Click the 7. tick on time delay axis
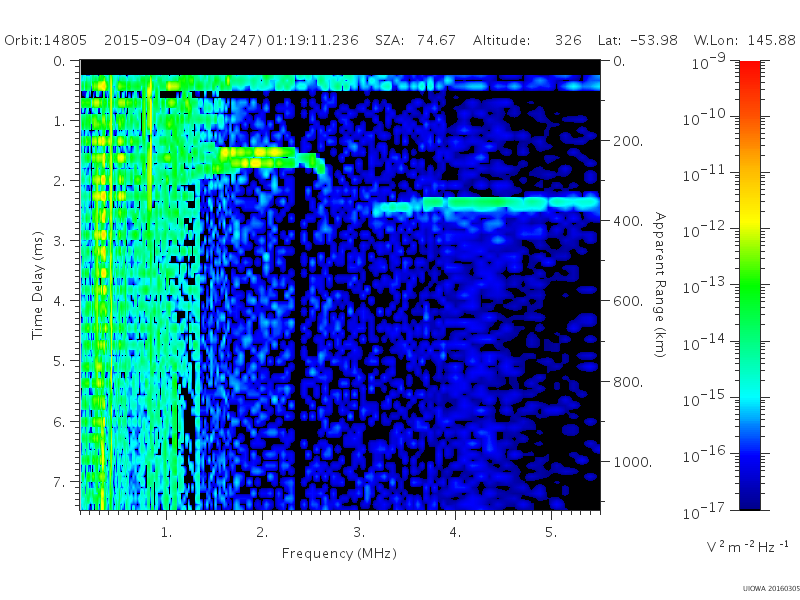Image resolution: width=800 pixels, height=600 pixels. click(x=60, y=482)
